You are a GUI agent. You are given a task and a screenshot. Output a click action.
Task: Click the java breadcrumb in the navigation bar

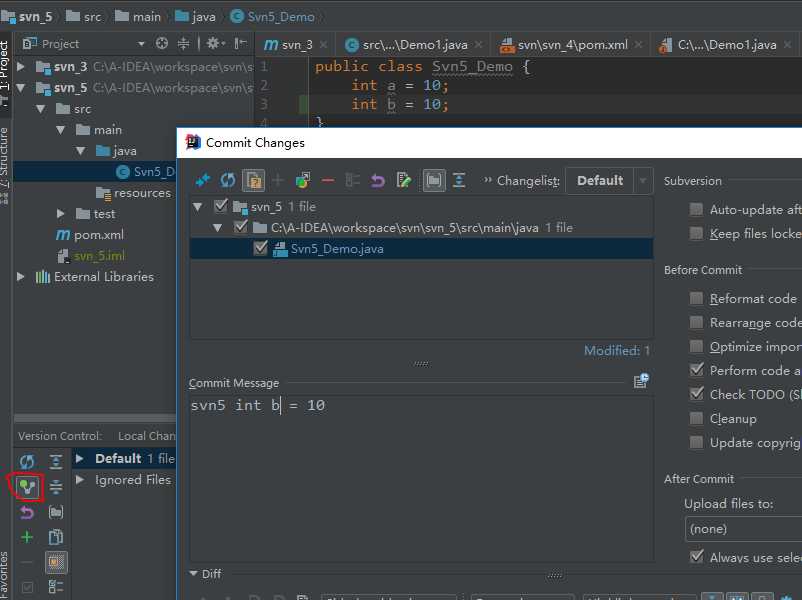[196, 16]
